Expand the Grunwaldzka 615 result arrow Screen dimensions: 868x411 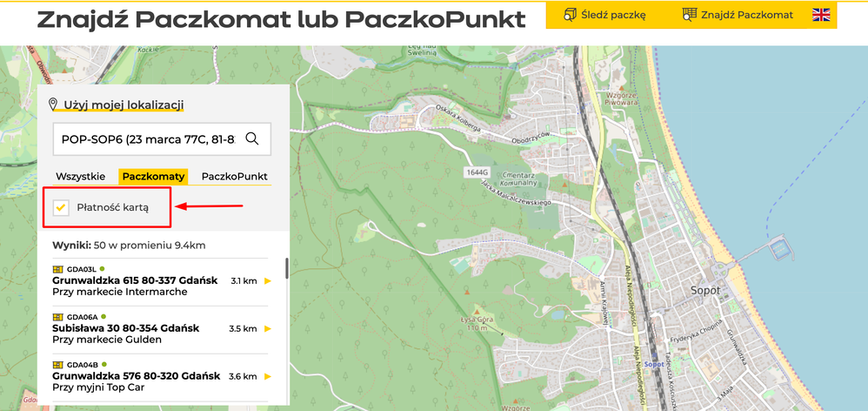coord(268,281)
